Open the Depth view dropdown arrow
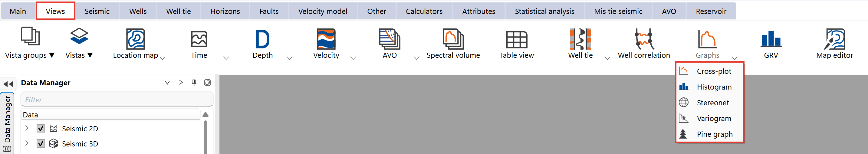This screenshot has width=868, height=154. tap(289, 58)
